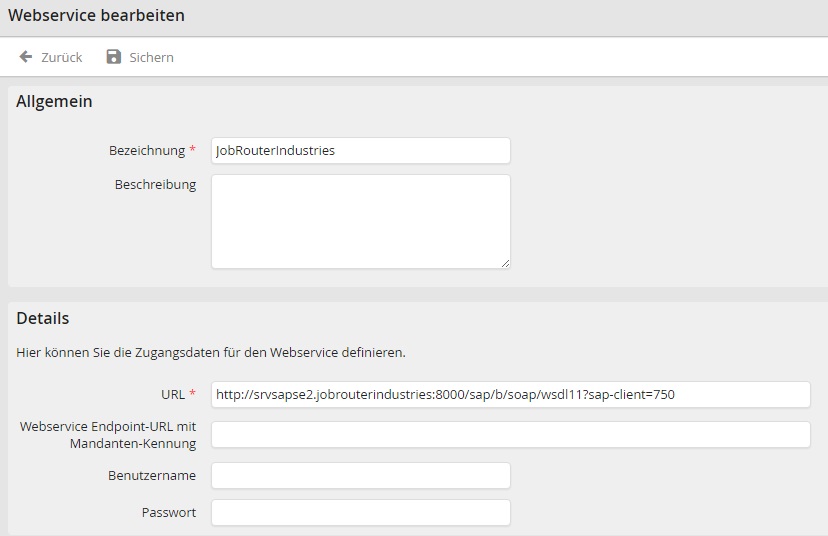This screenshot has height=536, width=828.
Task: Click inside the Beschreibung text area
Action: pos(360,221)
